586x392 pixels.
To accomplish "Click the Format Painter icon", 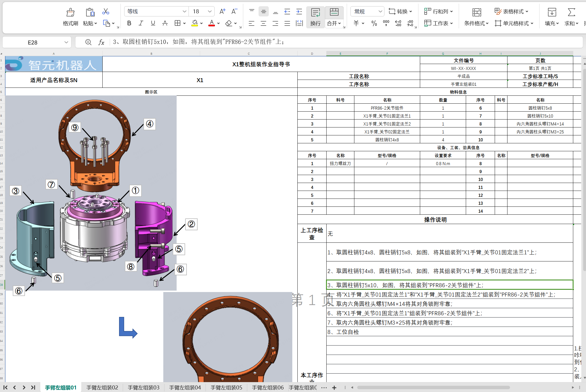I will click(70, 12).
